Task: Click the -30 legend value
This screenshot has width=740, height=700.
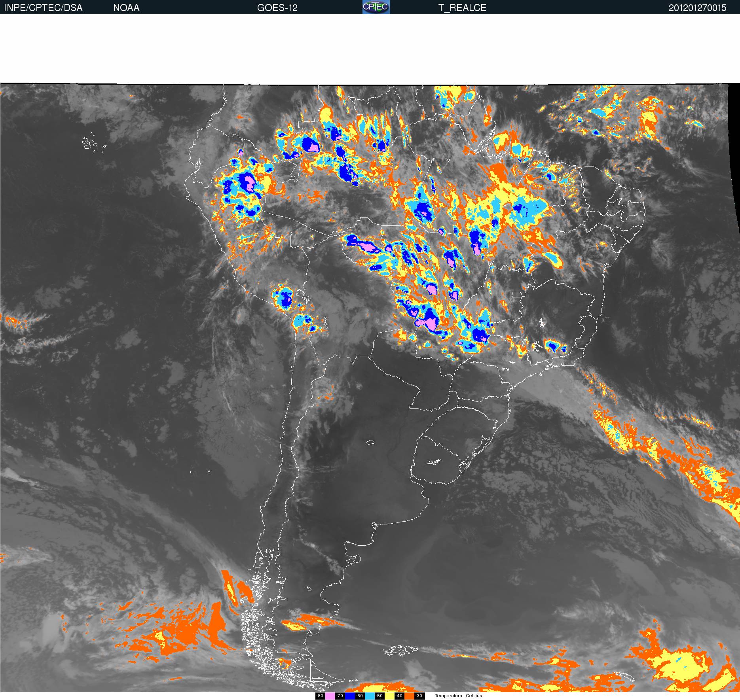Action: click(419, 696)
